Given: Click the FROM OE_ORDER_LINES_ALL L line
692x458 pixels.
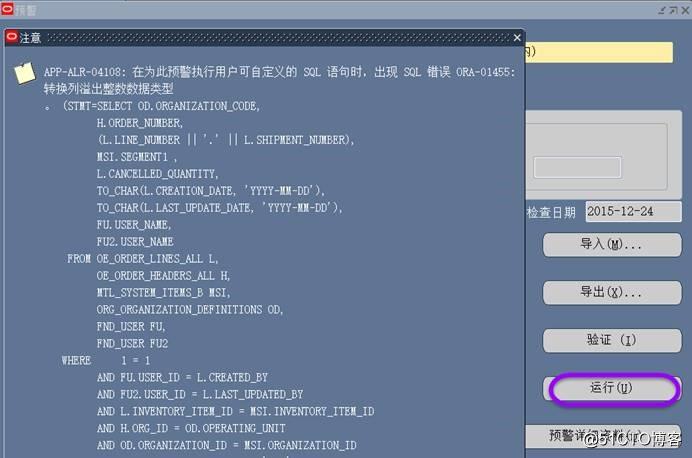Looking at the screenshot, I should [x=143, y=259].
